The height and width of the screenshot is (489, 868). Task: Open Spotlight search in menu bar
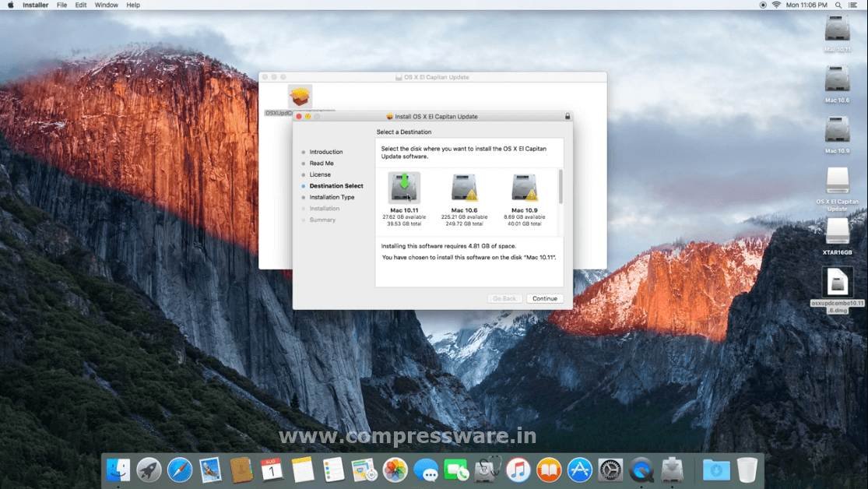[x=838, y=5]
